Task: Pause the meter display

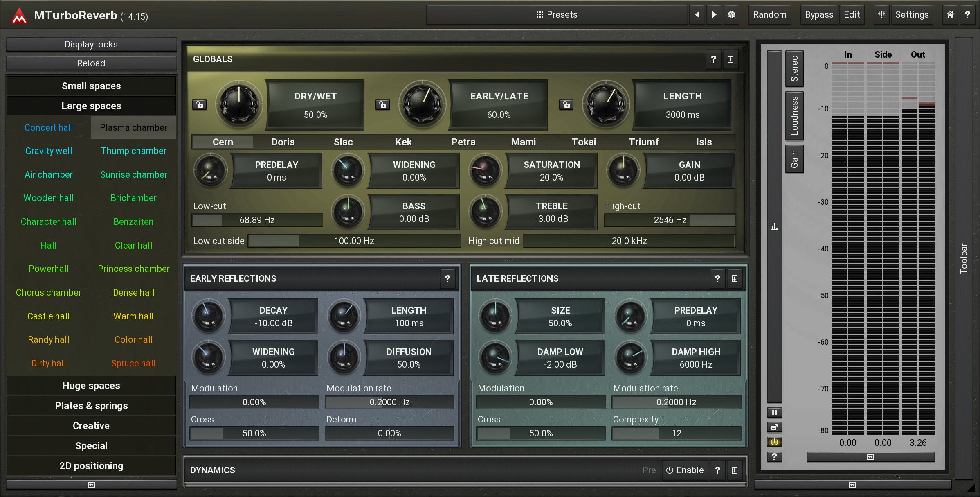Action: (x=774, y=412)
